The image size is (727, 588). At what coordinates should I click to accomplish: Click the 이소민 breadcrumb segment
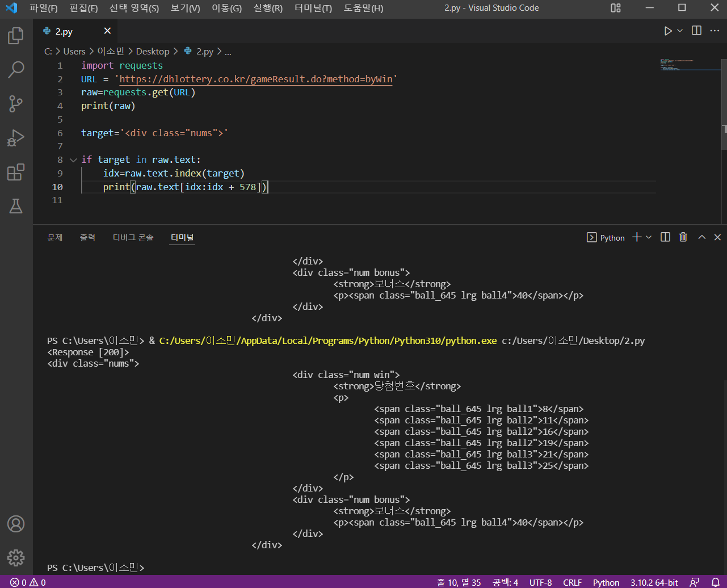[x=111, y=52]
